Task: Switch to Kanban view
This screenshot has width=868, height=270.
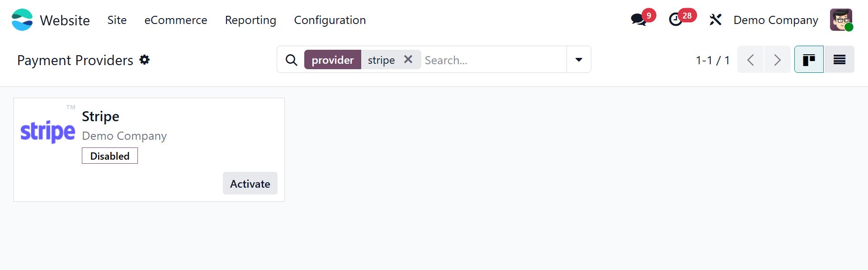Action: point(809,59)
